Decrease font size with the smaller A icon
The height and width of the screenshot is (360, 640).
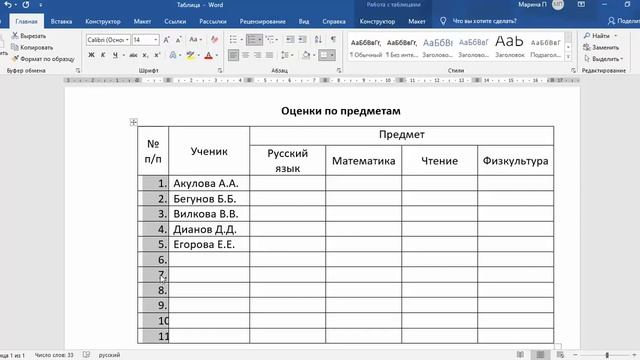(178, 40)
